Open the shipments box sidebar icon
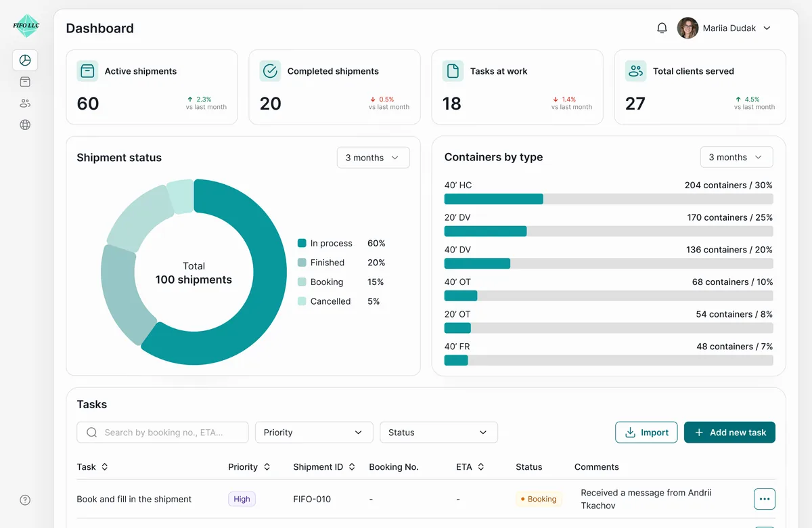This screenshot has width=812, height=528. pos(25,82)
